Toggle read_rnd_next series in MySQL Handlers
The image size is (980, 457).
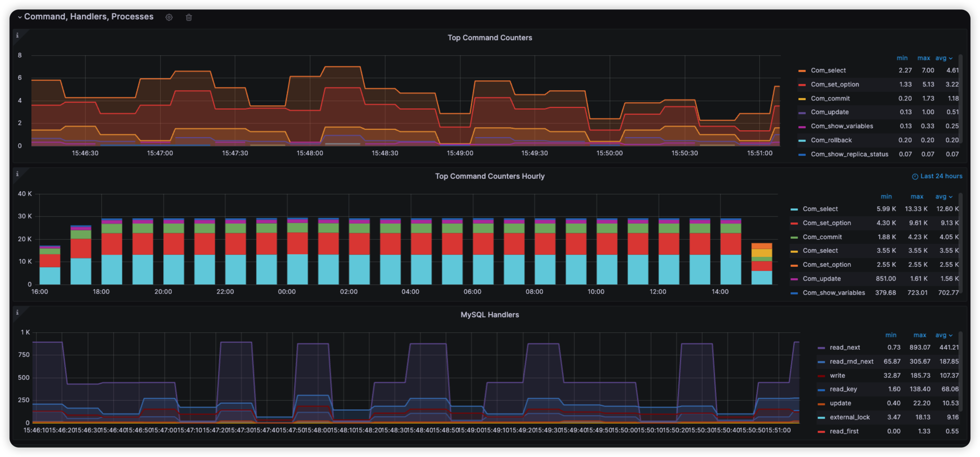pos(851,362)
